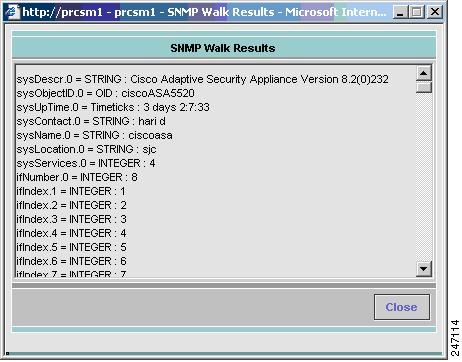462x362 pixels.
Task: Select the ifIndex.1 line
Action: click(x=71, y=191)
